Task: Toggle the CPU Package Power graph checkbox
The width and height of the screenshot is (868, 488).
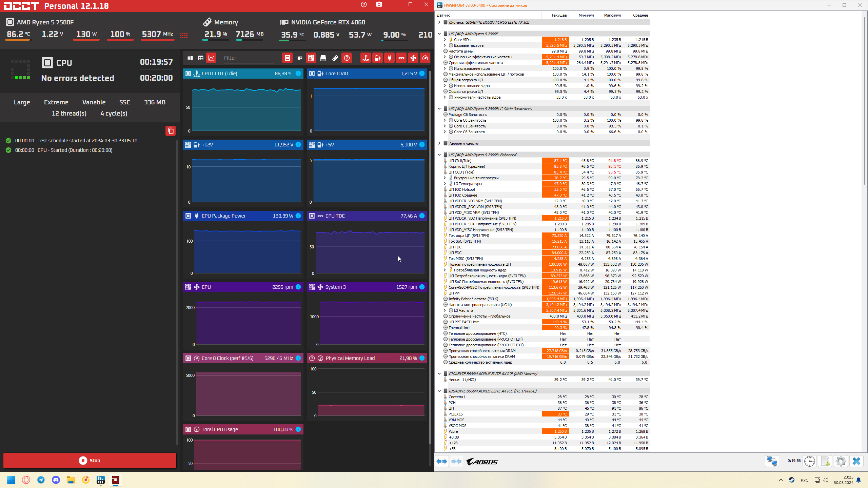Action: pos(188,216)
